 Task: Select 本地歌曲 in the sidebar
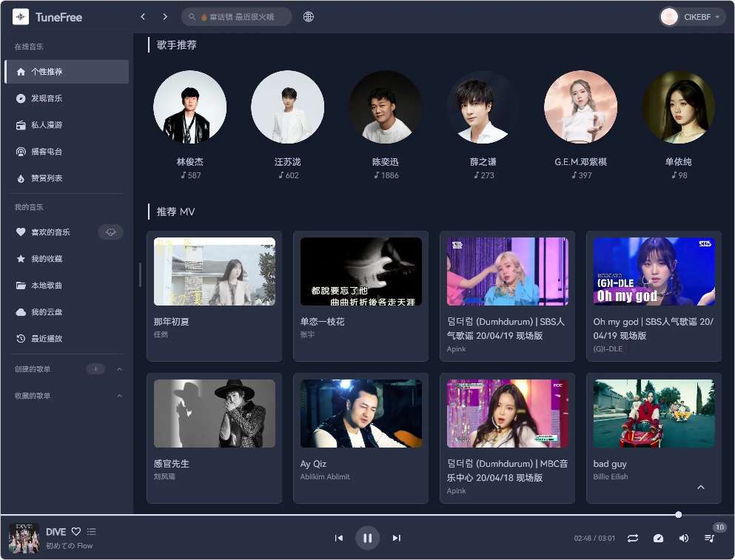pyautogui.click(x=47, y=286)
